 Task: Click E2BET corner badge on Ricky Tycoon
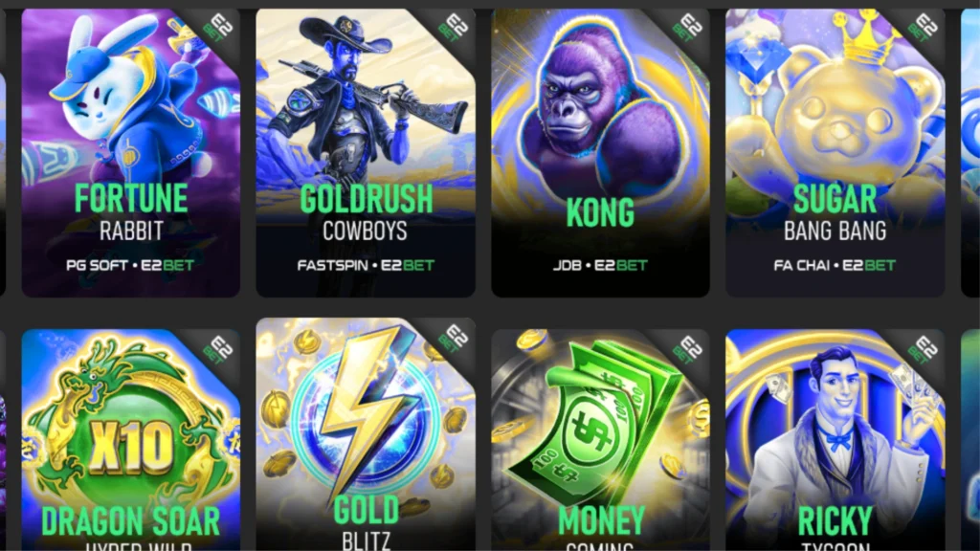(923, 350)
